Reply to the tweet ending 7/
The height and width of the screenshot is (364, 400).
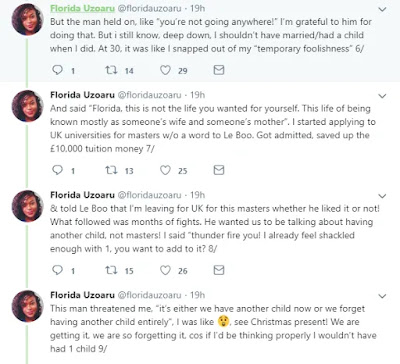point(58,170)
